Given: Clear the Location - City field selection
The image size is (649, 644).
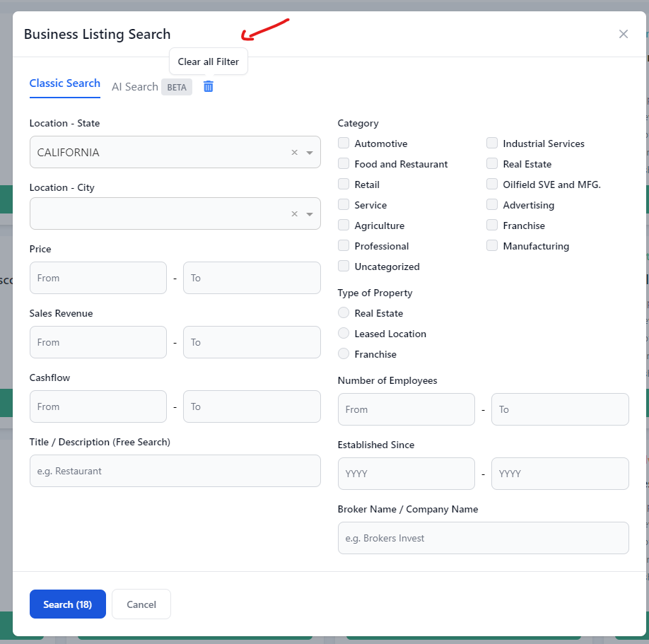Looking at the screenshot, I should pyautogui.click(x=294, y=214).
